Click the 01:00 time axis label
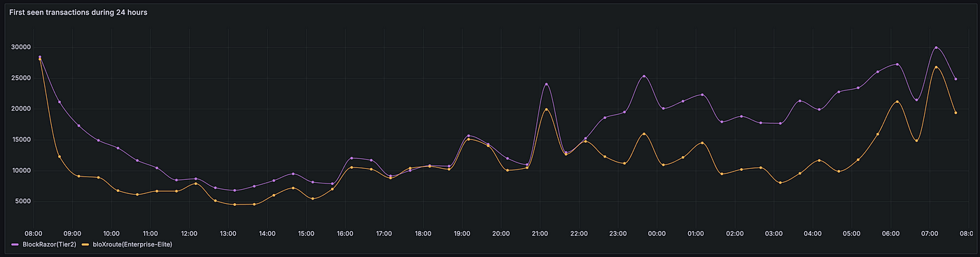This screenshot has width=980, height=257. (x=695, y=233)
